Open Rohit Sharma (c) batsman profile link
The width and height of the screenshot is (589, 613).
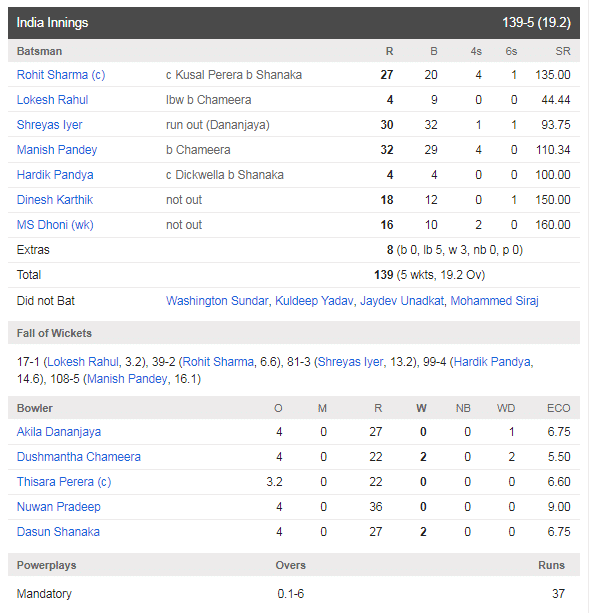click(x=61, y=75)
